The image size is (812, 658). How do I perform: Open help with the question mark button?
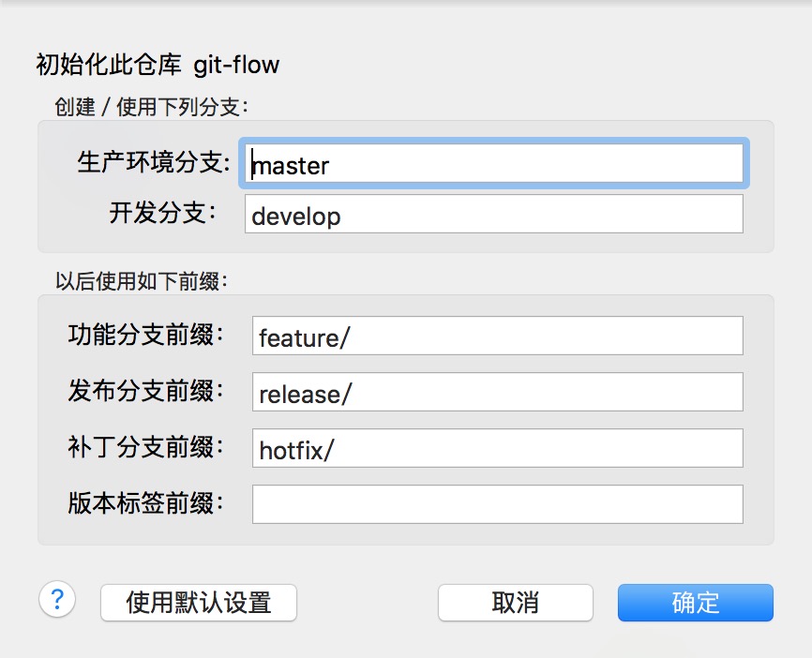[57, 600]
